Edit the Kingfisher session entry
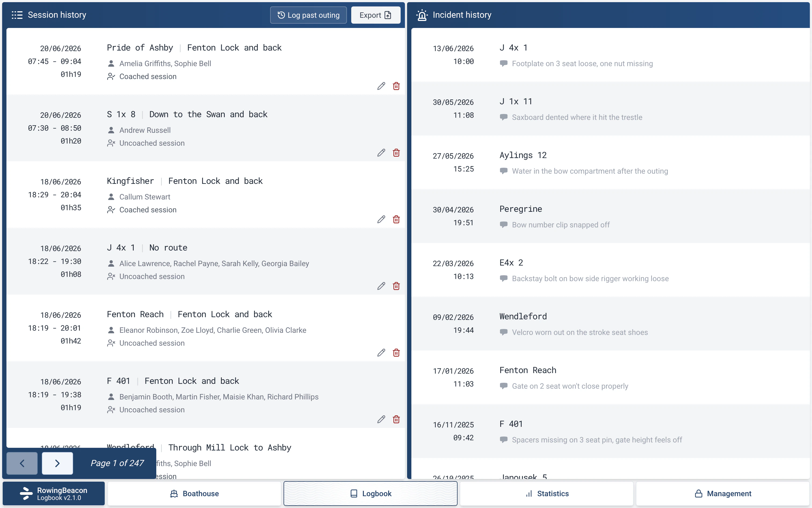This screenshot has width=812, height=508. 381,219
